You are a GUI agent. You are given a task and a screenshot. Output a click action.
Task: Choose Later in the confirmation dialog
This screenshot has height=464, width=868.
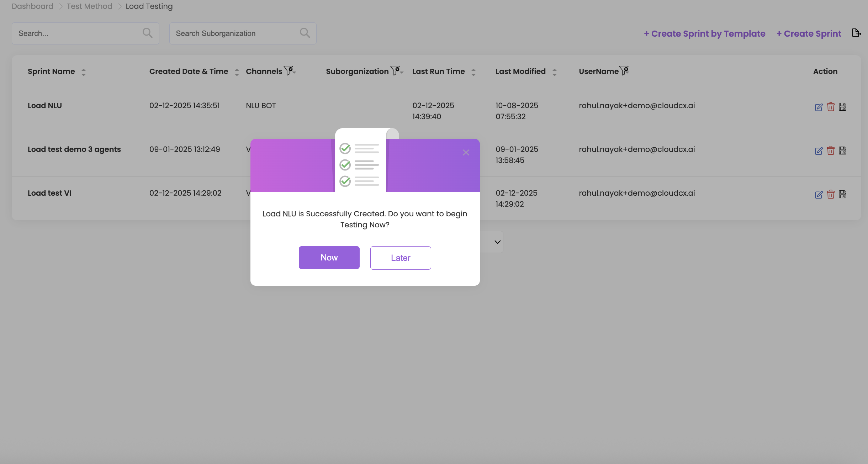click(401, 258)
